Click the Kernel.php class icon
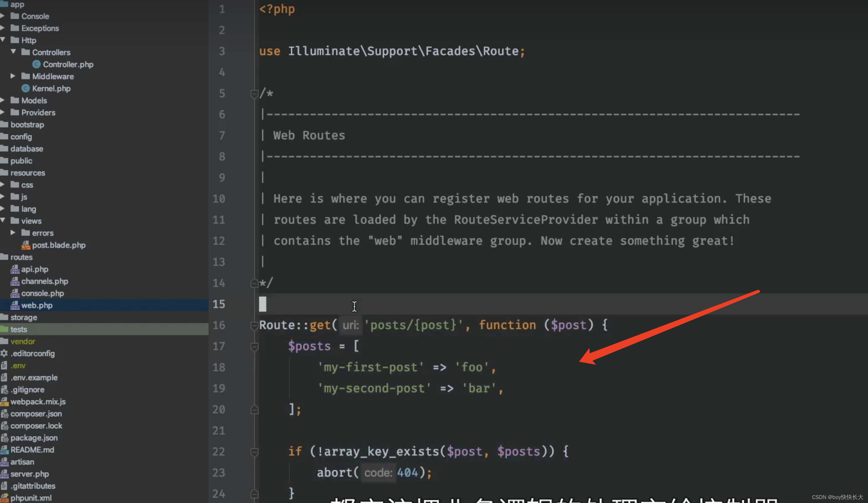Screen dimensions: 868x503 [x=25, y=88]
